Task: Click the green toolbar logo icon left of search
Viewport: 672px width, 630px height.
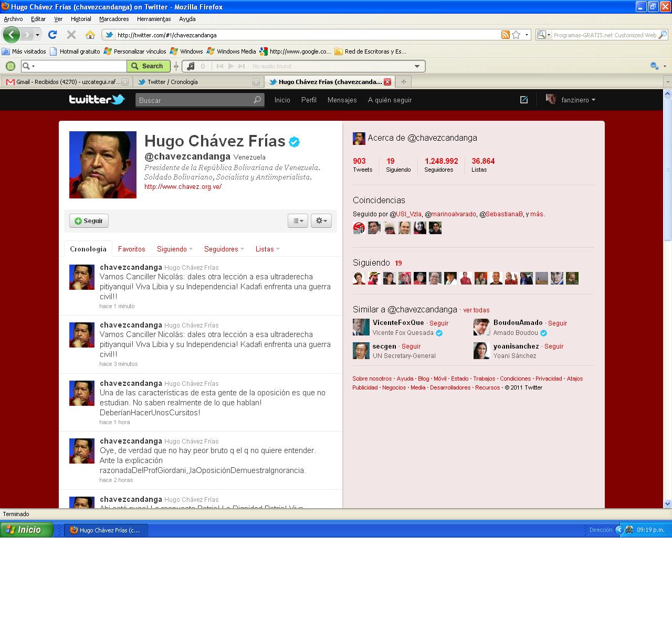Action: [x=10, y=66]
